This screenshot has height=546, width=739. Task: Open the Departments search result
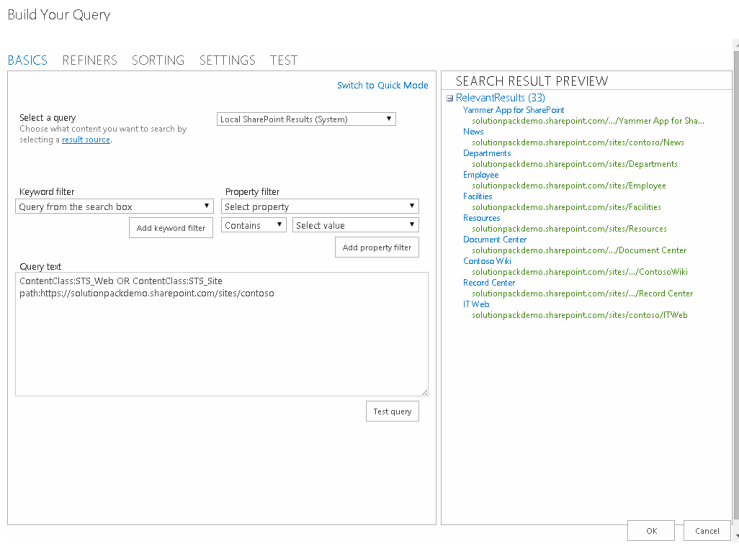(x=487, y=153)
